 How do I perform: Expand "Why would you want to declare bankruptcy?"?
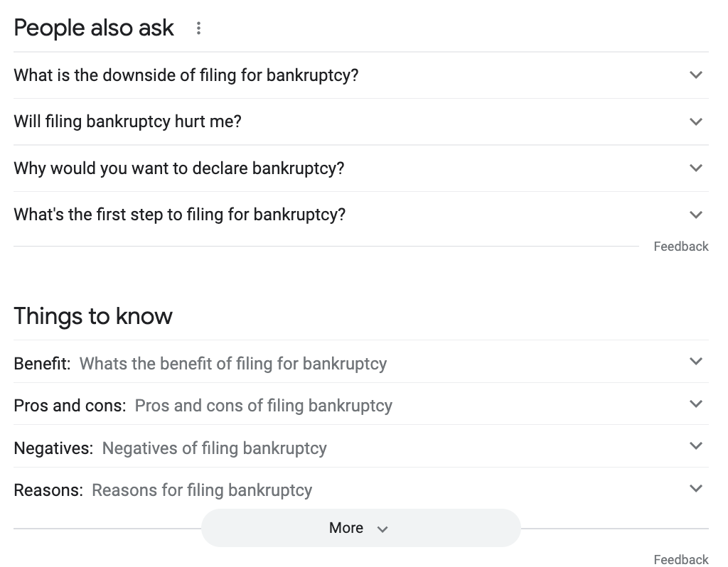[x=696, y=168]
